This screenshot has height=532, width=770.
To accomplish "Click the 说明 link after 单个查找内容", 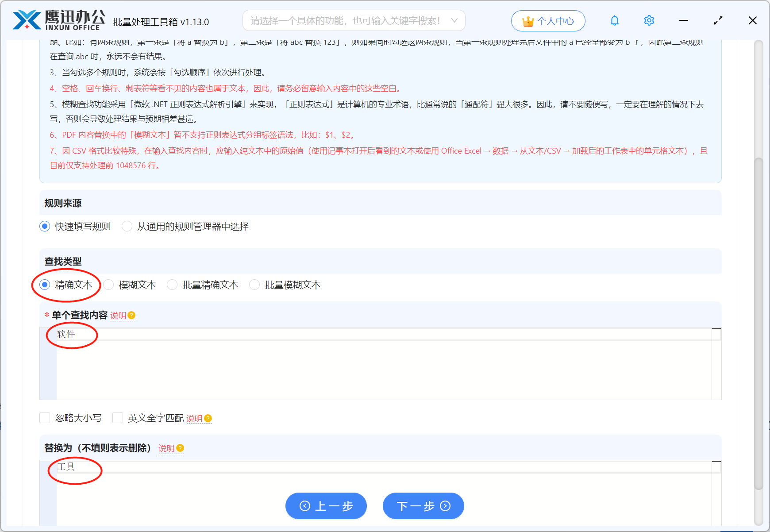I will coord(117,316).
